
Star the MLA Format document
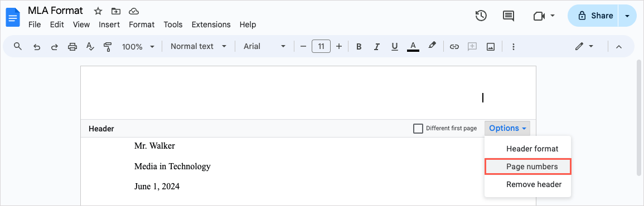coord(98,11)
